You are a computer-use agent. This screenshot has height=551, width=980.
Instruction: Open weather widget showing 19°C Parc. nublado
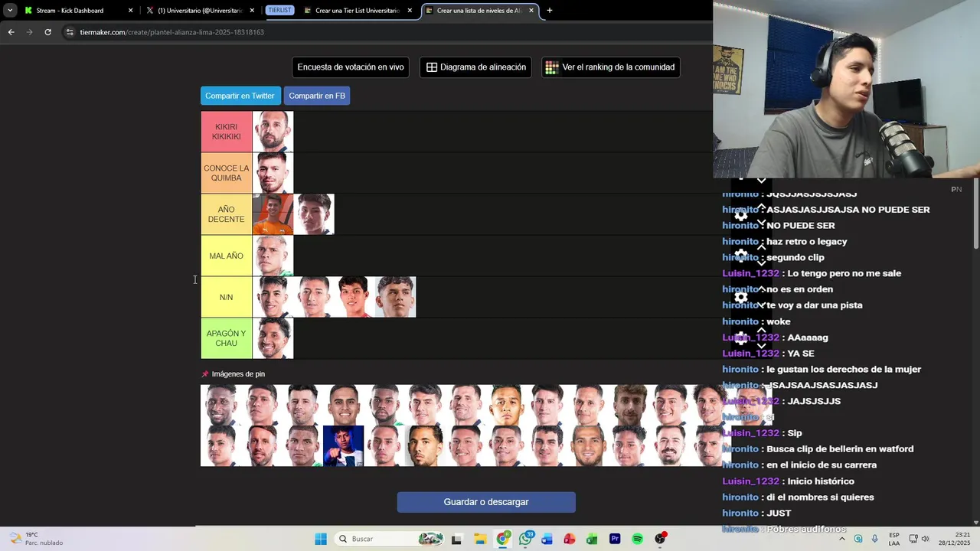[37, 539]
